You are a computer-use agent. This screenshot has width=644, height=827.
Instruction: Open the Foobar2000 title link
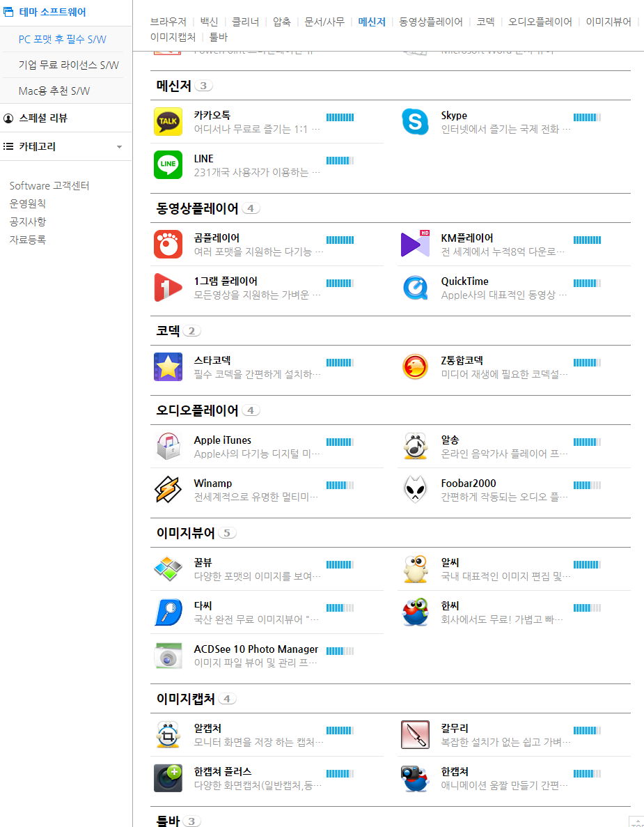click(x=469, y=483)
